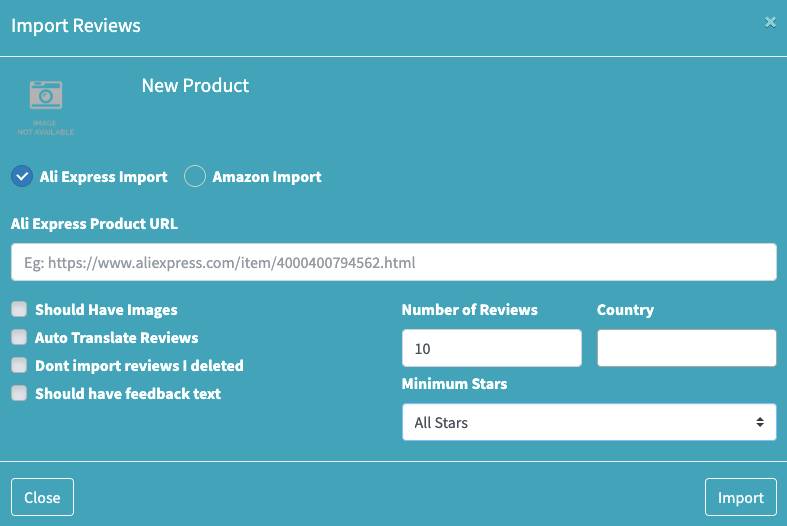
Task: Focus the Ali Express Product URL field
Action: [393, 262]
